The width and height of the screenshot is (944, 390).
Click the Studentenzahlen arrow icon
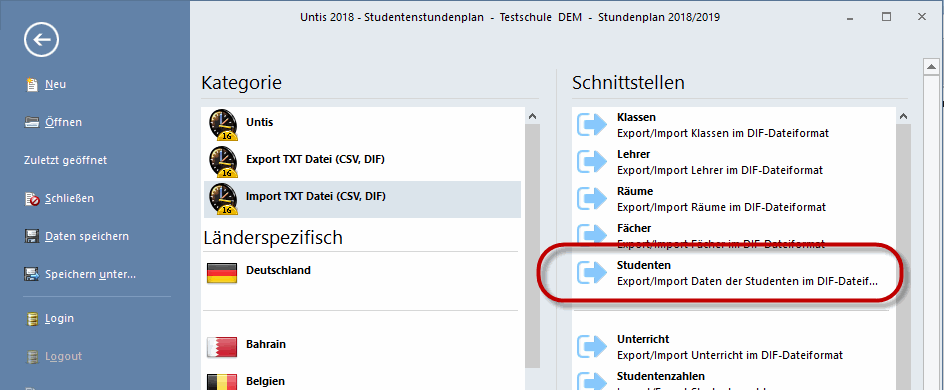click(x=593, y=382)
